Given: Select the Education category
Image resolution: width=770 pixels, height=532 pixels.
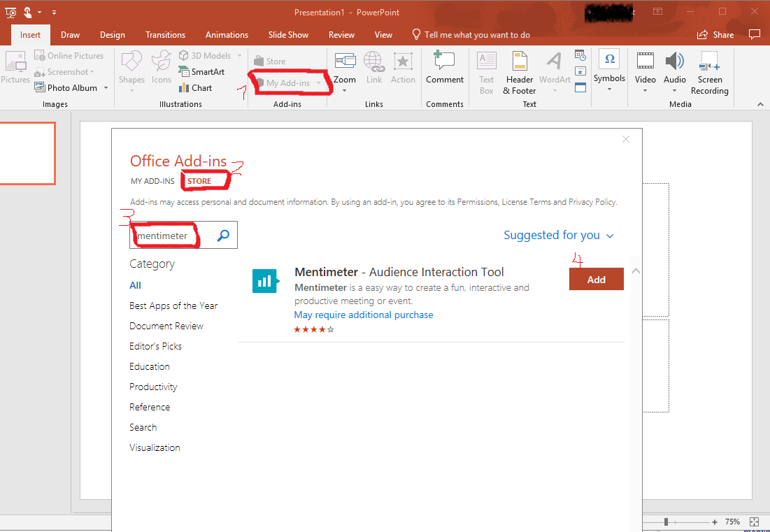Looking at the screenshot, I should (x=149, y=366).
